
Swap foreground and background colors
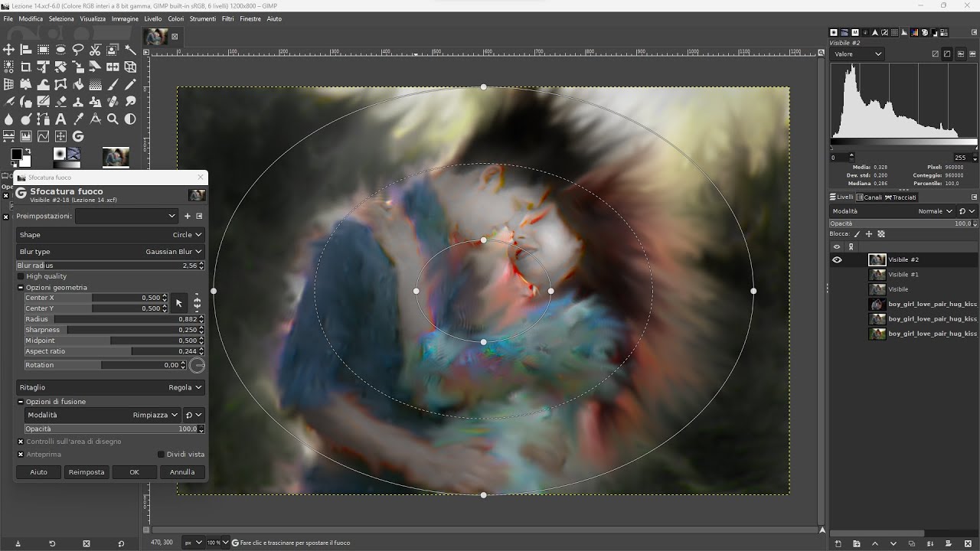pyautogui.click(x=28, y=151)
